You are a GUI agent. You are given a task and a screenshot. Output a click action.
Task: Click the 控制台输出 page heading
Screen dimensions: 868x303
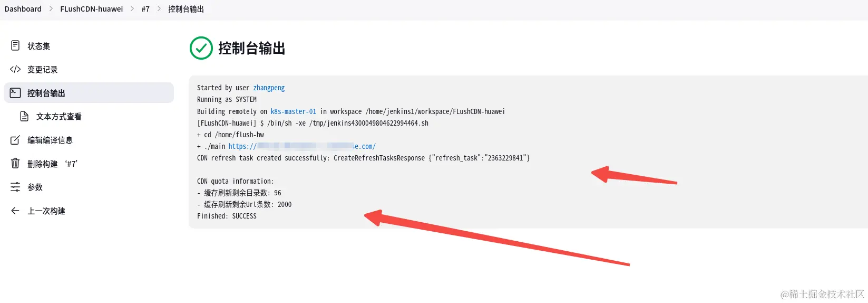coord(252,48)
